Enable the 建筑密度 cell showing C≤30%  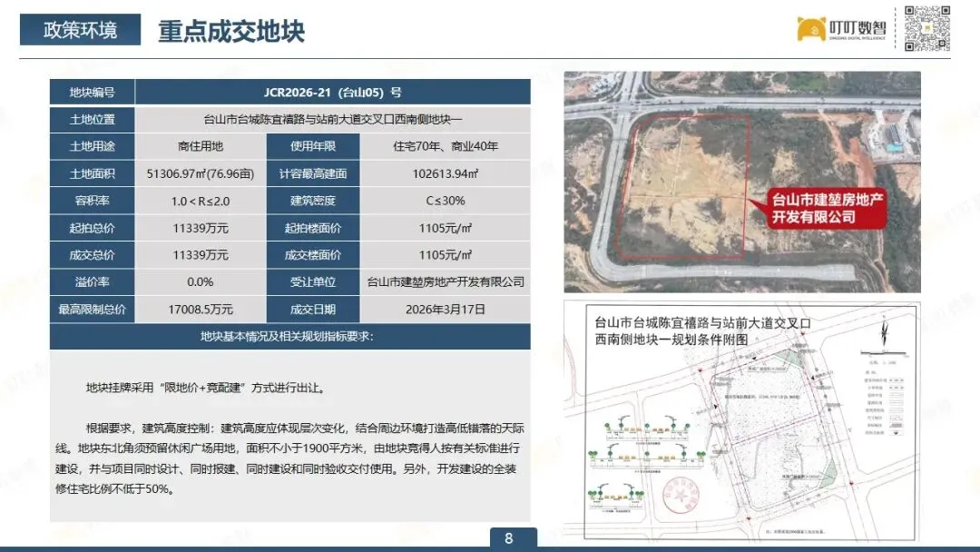444,200
